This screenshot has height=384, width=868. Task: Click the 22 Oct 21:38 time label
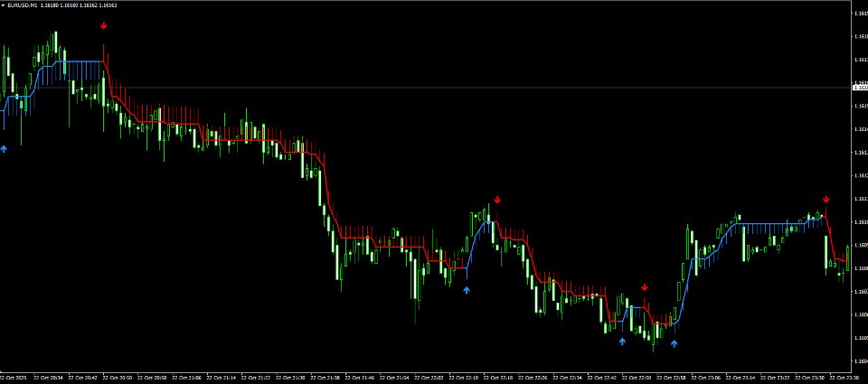[325, 378]
